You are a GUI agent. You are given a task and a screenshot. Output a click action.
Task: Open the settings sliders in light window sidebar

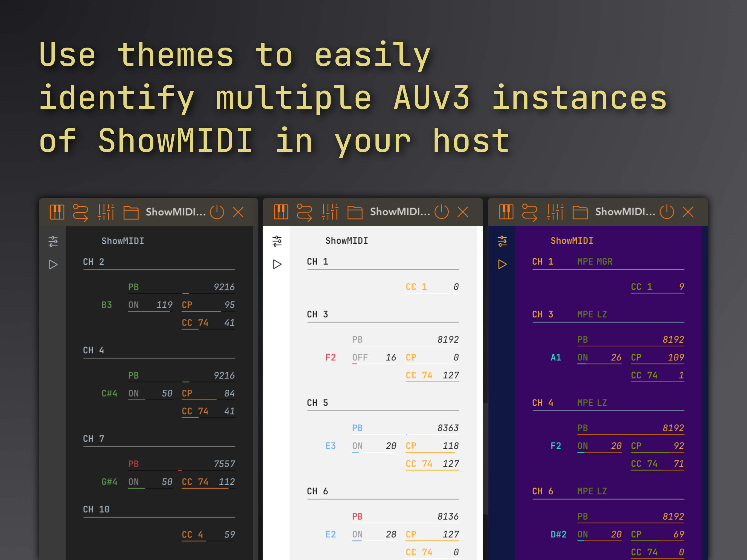point(277,241)
